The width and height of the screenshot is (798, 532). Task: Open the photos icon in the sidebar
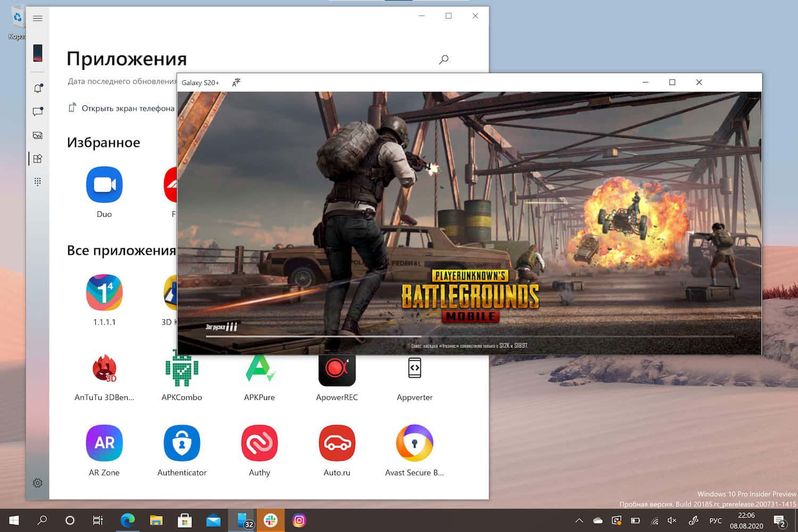click(x=37, y=135)
